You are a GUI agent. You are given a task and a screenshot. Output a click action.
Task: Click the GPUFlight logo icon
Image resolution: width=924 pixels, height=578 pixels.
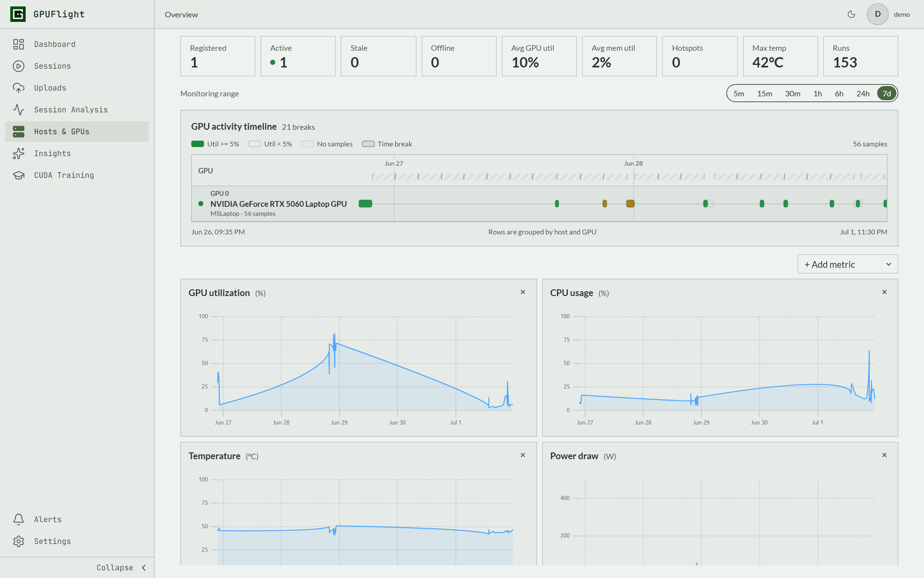coord(18,14)
